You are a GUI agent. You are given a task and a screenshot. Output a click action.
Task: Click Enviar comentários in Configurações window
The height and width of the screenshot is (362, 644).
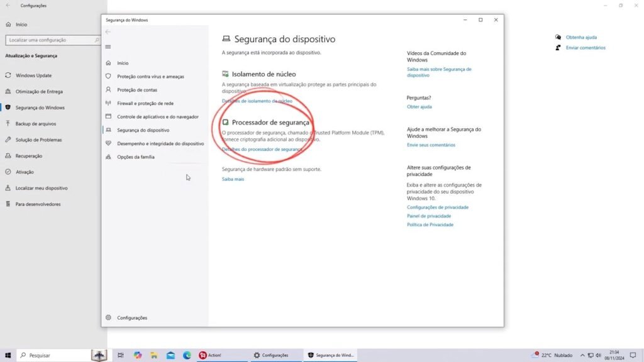[x=586, y=48]
